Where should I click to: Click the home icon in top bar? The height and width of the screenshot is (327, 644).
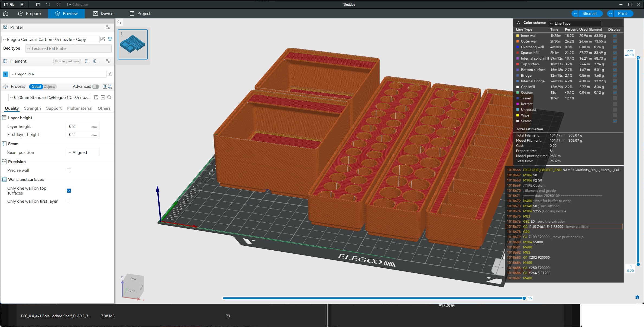coord(6,14)
